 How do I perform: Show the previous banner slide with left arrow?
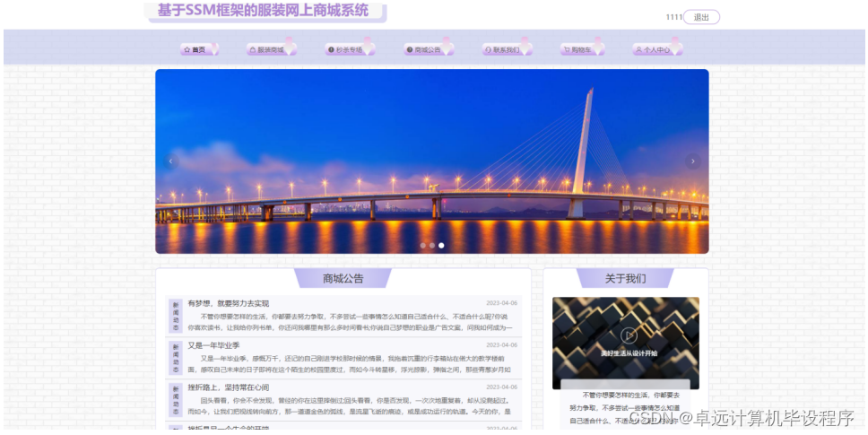point(170,161)
